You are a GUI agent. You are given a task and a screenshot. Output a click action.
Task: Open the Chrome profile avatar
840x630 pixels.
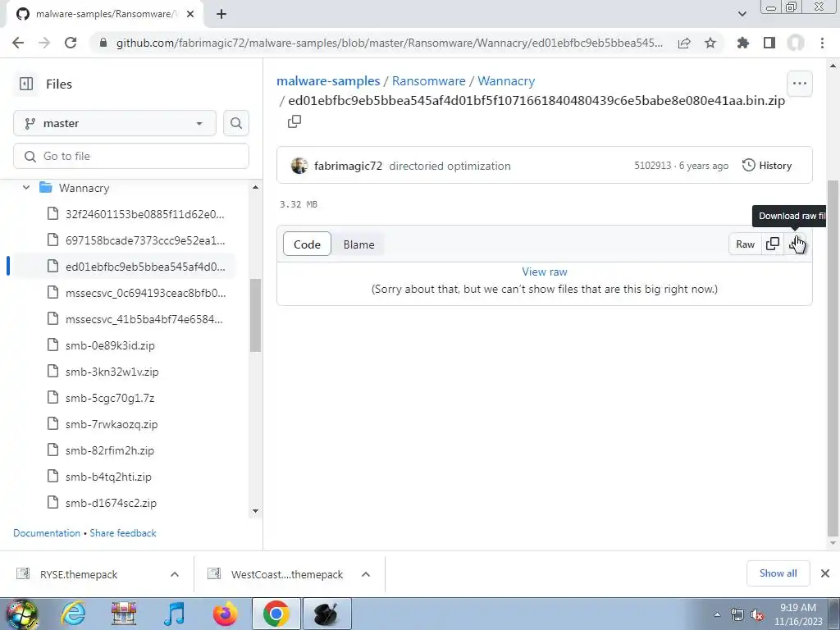[796, 43]
